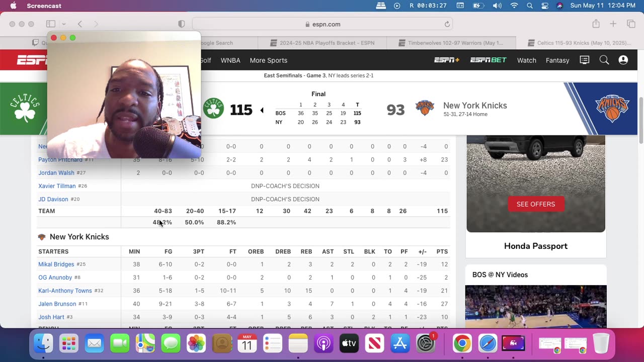This screenshot has width=644, height=362.
Task: Select the Celtics 115-93 Knicks tab
Action: pos(580,43)
